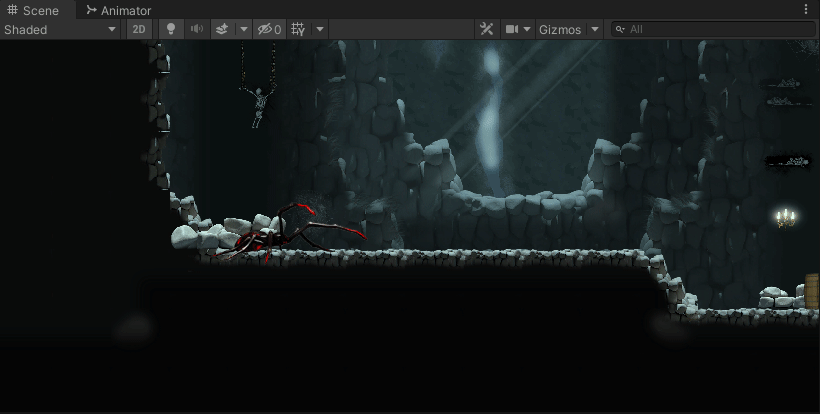Select the hanging skeleton in the scene
820x414 pixels.
pyautogui.click(x=258, y=107)
